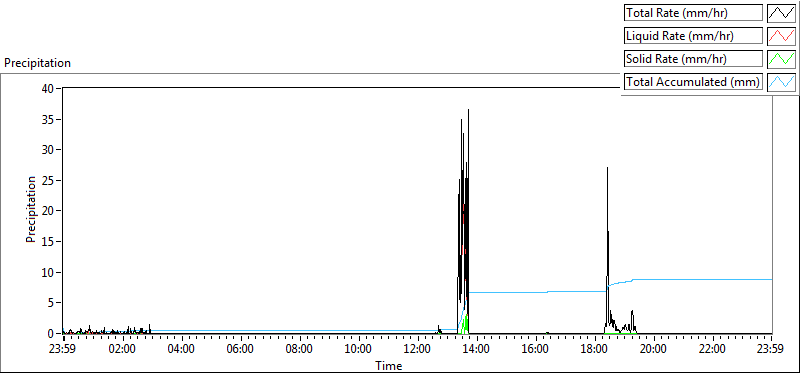Click the 20 value on the Y axis
This screenshot has width=800, height=373.
click(x=48, y=211)
